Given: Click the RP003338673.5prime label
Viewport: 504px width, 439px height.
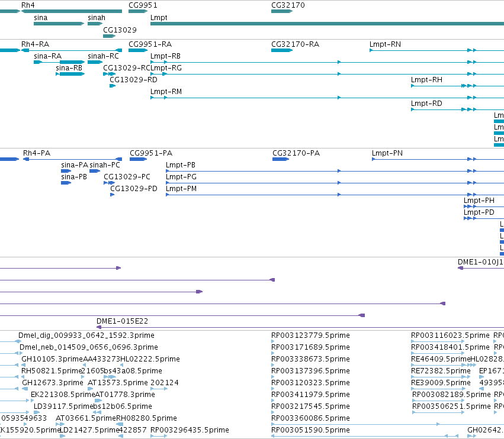Looking at the screenshot, I should pyautogui.click(x=310, y=359).
